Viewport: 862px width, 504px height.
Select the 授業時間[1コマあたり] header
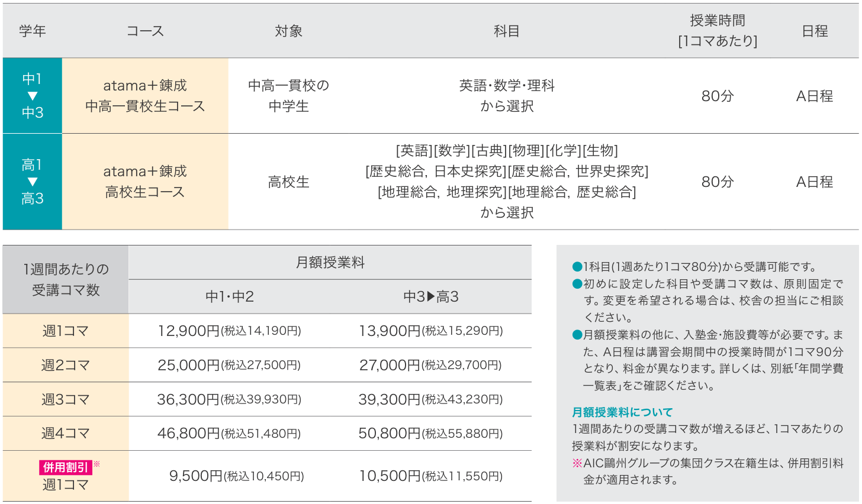pyautogui.click(x=717, y=30)
